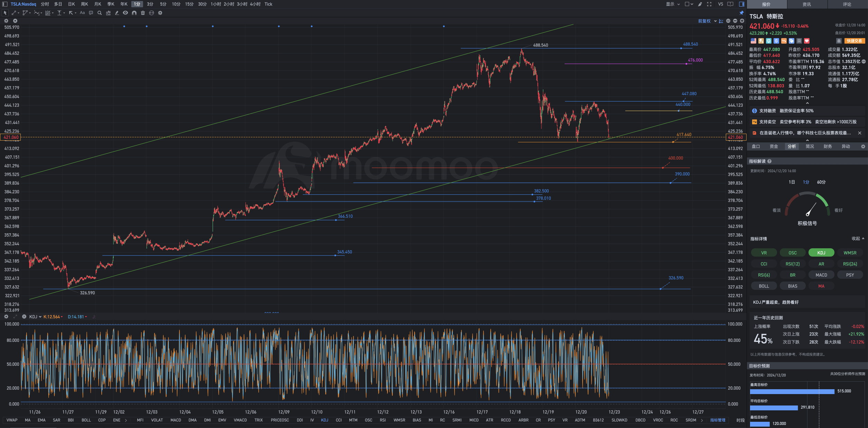This screenshot has height=428, width=868.
Task: Click the sync drawings icon
Action: point(152,13)
